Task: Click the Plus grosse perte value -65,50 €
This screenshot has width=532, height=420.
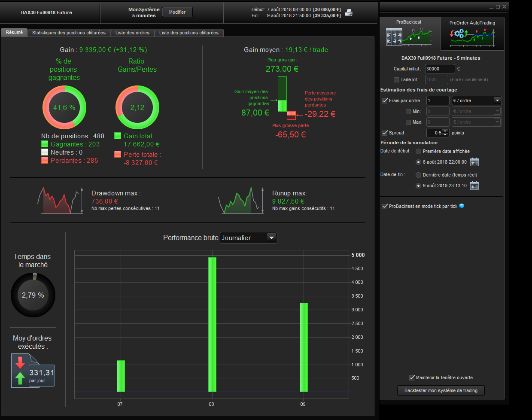Action: pos(290,134)
